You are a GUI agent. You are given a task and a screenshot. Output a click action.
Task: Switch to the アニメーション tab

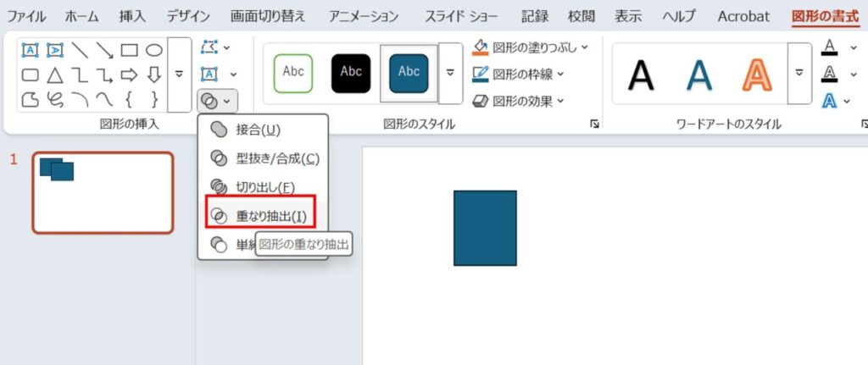tap(364, 17)
